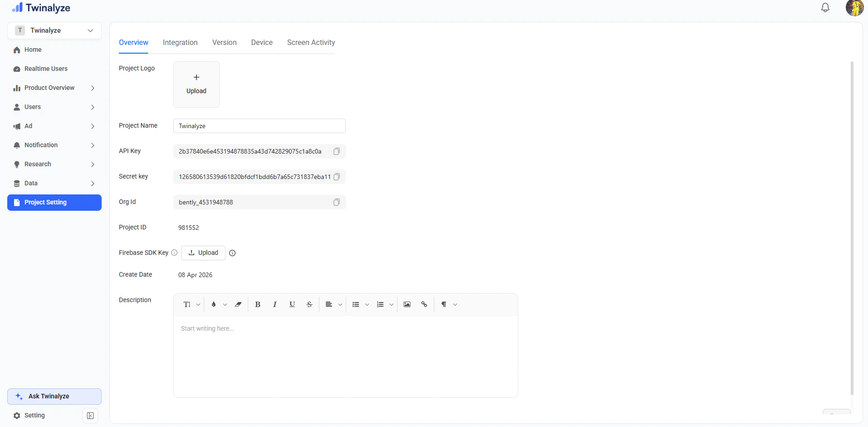Insert a bulleted list
868x427 pixels.
tap(356, 304)
